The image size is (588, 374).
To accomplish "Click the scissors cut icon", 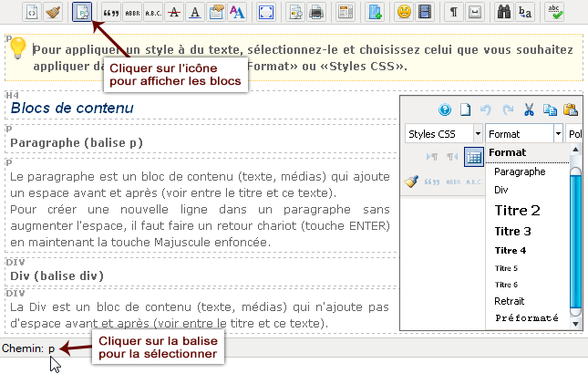I will [x=529, y=109].
